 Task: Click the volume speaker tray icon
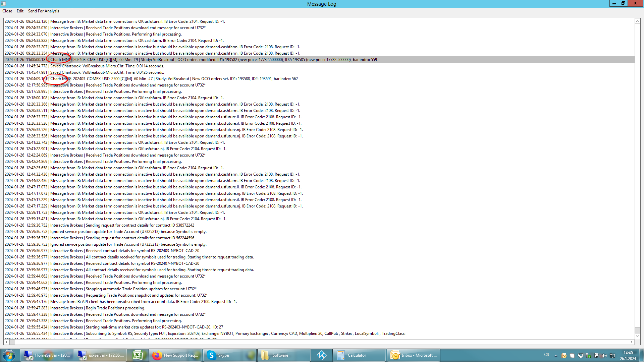coord(604,356)
